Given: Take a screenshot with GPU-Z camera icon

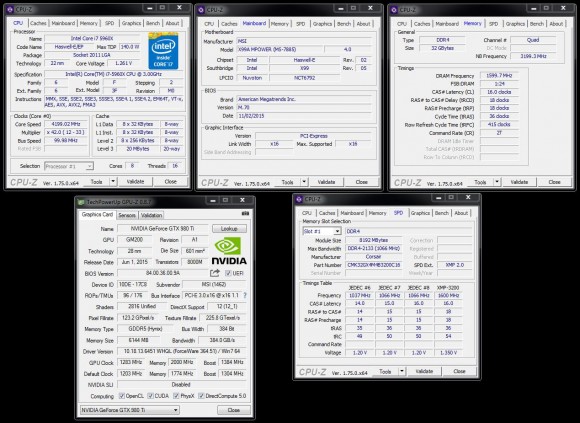Looking at the screenshot, I should (245, 213).
